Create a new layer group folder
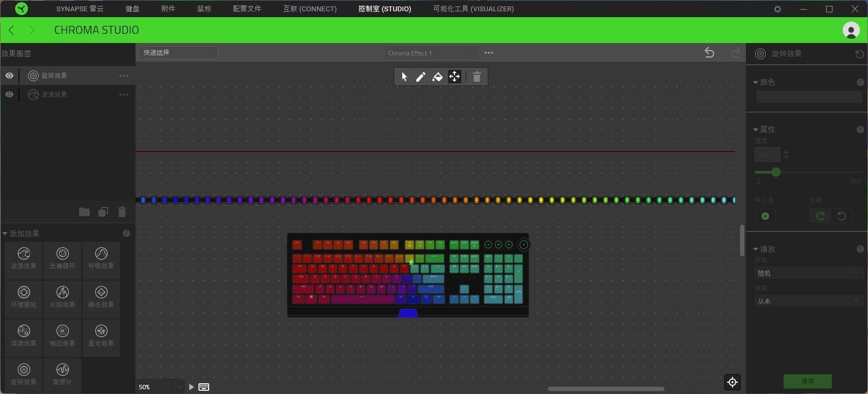 [x=84, y=212]
